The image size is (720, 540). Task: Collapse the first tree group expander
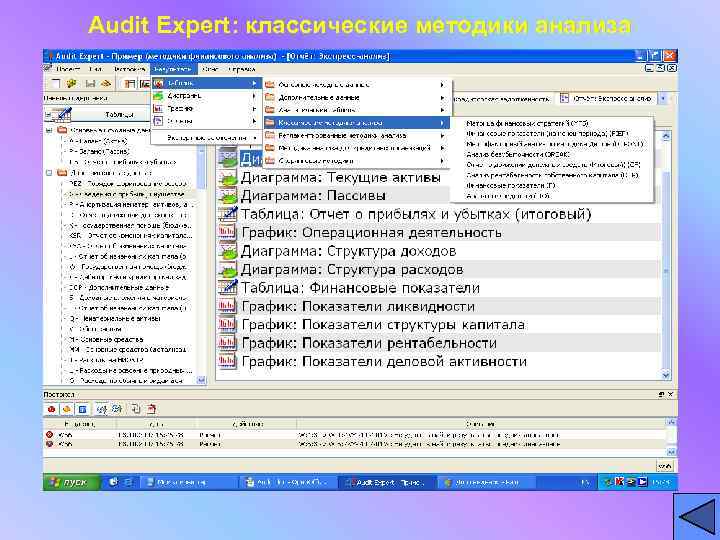point(49,130)
